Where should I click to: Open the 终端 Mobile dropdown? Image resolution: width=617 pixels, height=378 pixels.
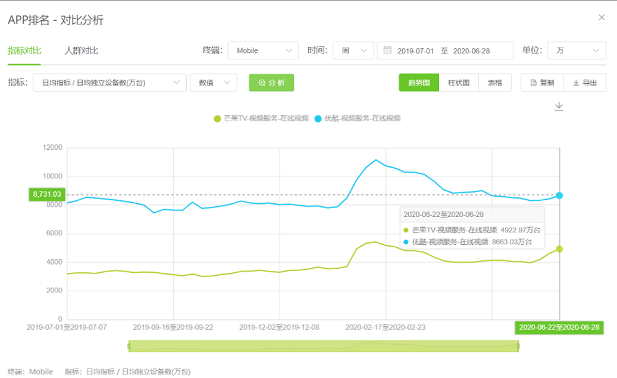263,51
